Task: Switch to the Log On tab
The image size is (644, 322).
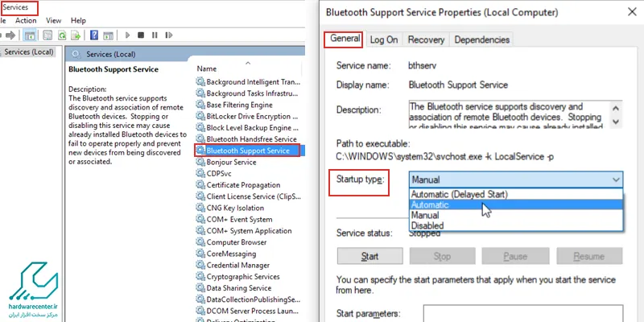Action: [x=384, y=39]
